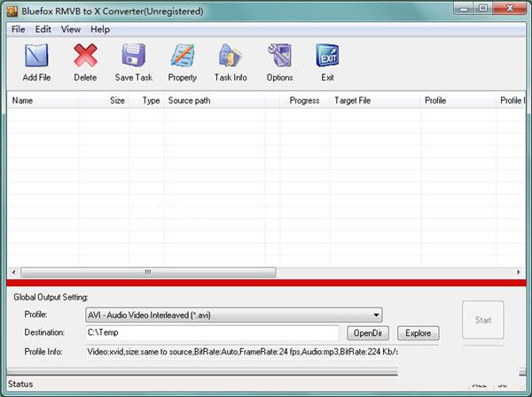Open the Edit menu
The height and width of the screenshot is (397, 532).
(43, 29)
